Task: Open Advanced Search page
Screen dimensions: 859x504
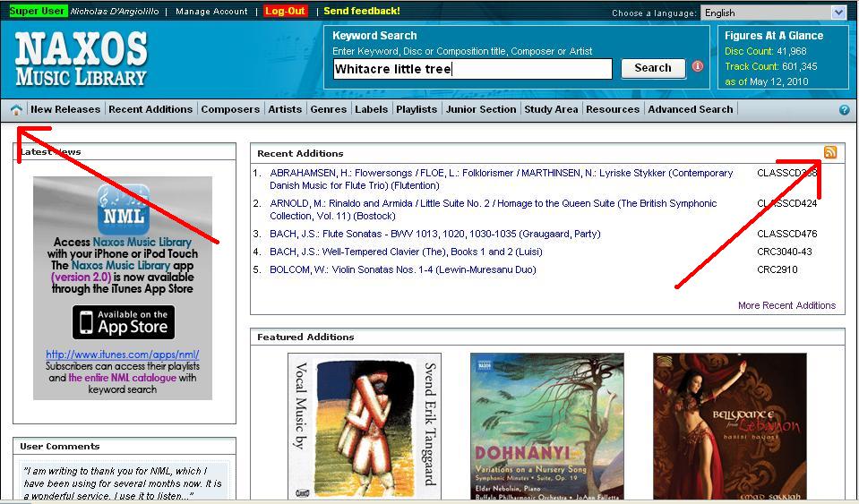Action: 691,109
